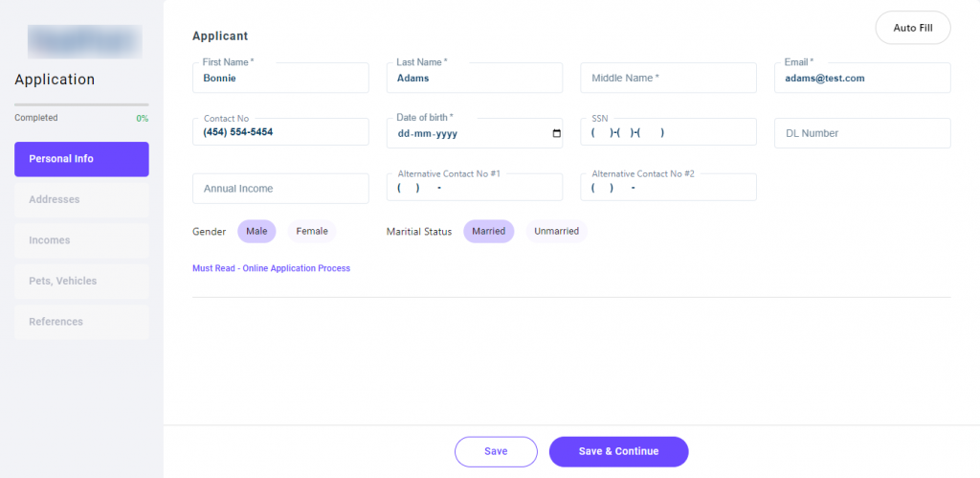Click into the SSN input field
Image resolution: width=980 pixels, height=478 pixels.
tap(668, 133)
